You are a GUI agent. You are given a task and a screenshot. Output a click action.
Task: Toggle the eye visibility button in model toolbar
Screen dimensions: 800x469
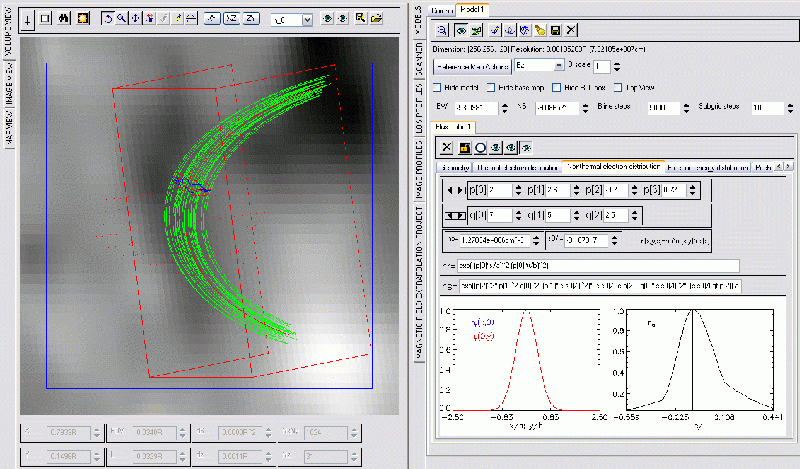coord(461,31)
